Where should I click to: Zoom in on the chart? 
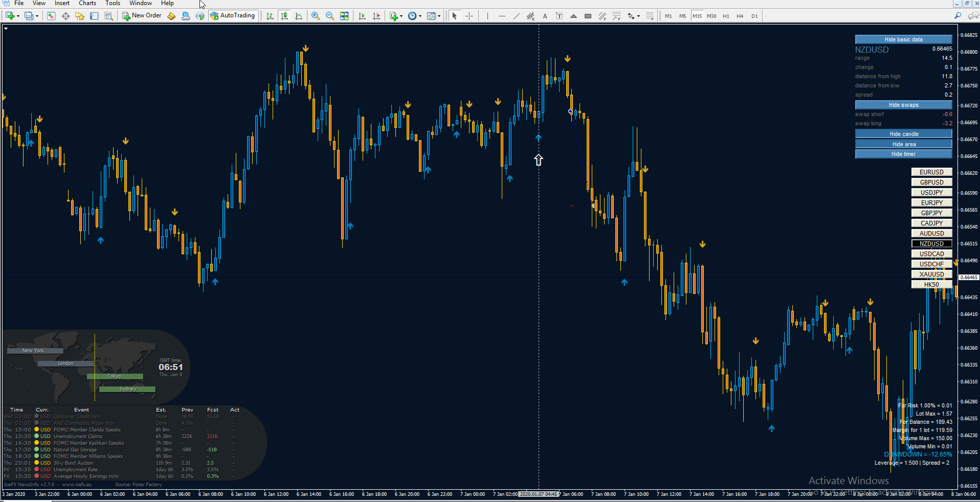point(316,16)
